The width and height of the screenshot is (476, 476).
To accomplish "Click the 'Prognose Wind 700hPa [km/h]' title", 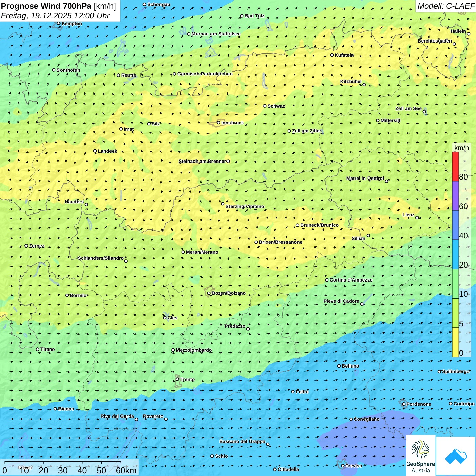I will click(x=58, y=6).
